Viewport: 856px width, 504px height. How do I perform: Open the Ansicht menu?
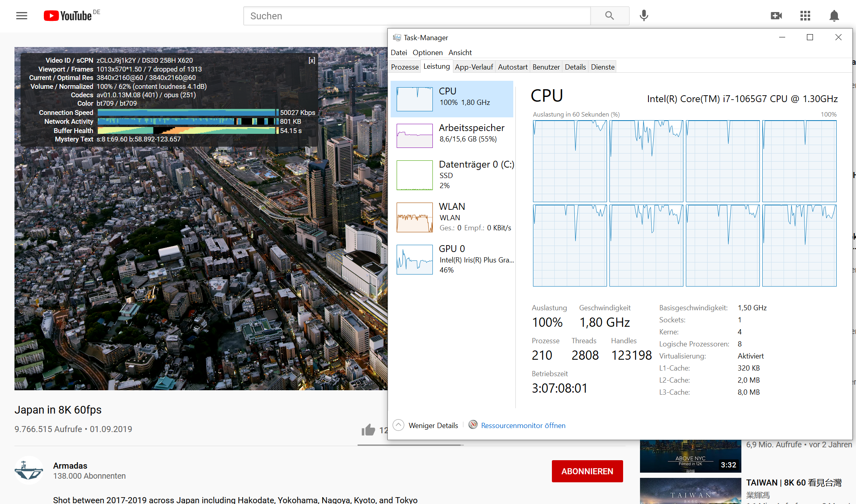click(460, 53)
